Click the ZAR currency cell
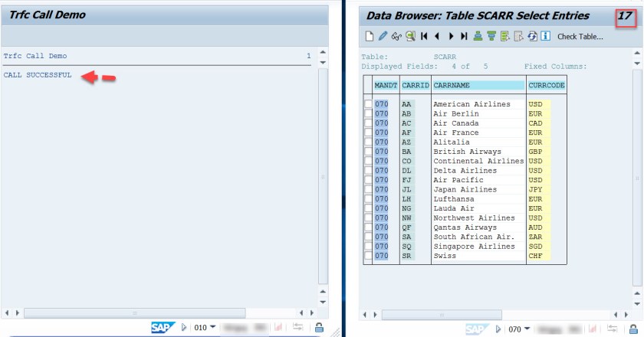This screenshot has height=337, width=644. 539,237
